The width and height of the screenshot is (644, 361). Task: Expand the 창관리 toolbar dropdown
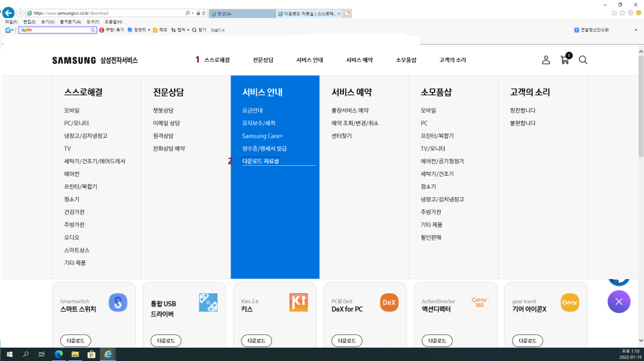pos(149,30)
